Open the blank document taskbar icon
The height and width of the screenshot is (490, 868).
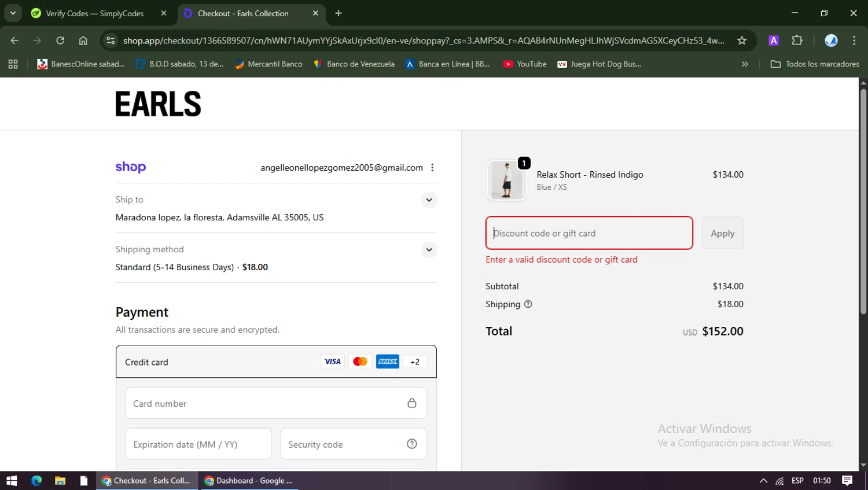(x=84, y=481)
